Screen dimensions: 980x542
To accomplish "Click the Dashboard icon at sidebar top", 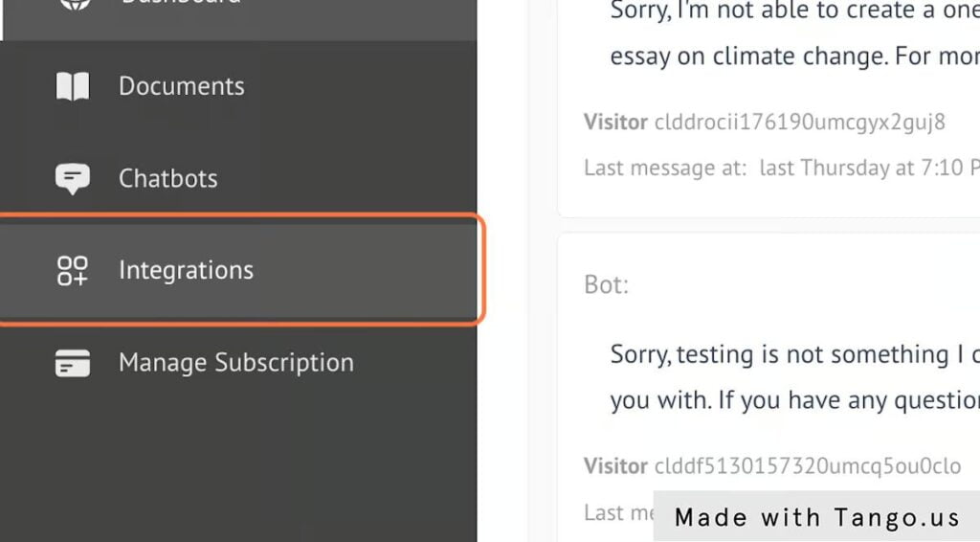I will pos(73,4).
